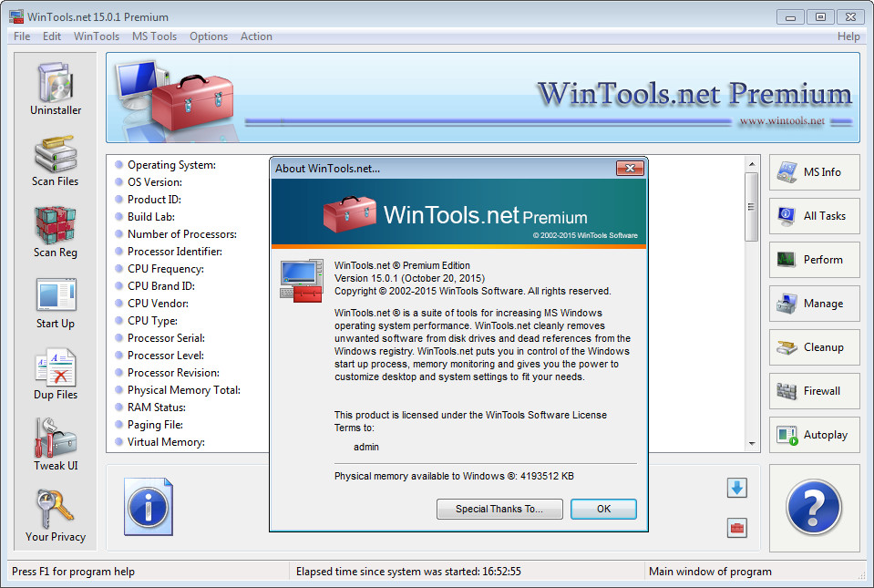
Task: Open All Tasks panel
Action: click(x=815, y=216)
